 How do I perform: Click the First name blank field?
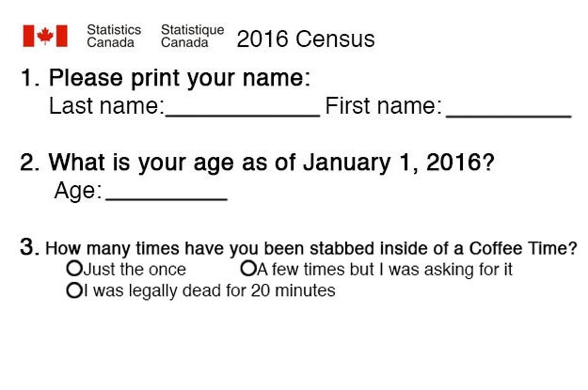coord(508,108)
